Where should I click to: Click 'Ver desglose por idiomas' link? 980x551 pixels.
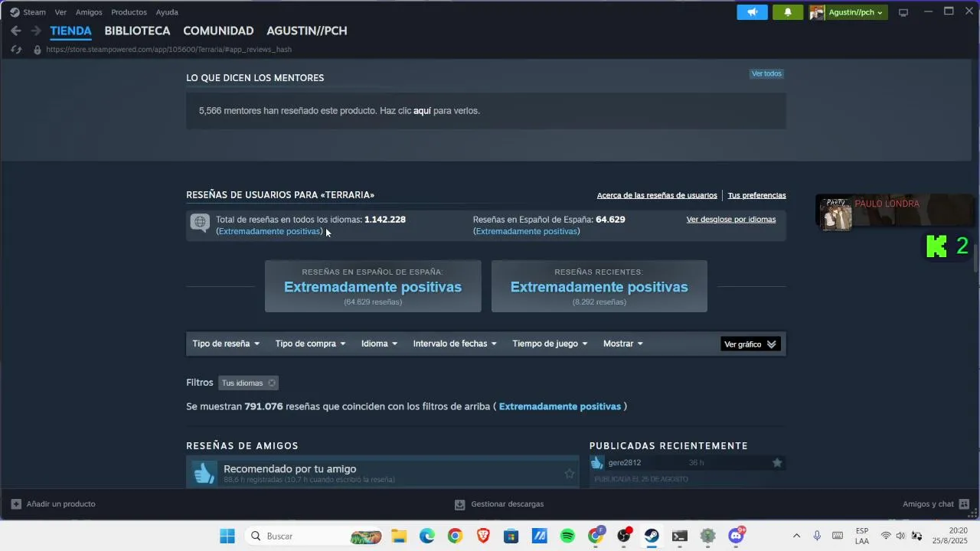pyautogui.click(x=731, y=220)
